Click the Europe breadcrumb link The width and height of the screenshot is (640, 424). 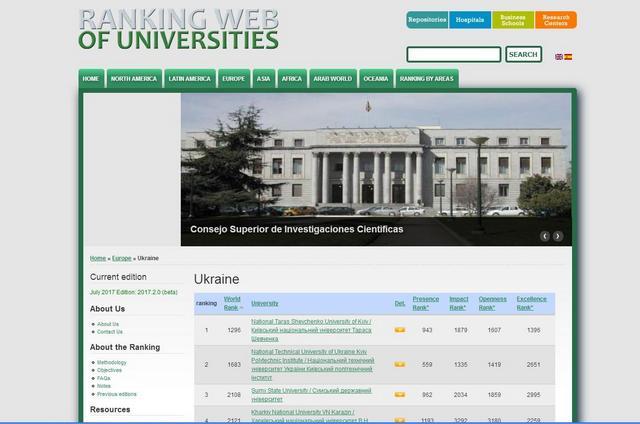point(122,258)
